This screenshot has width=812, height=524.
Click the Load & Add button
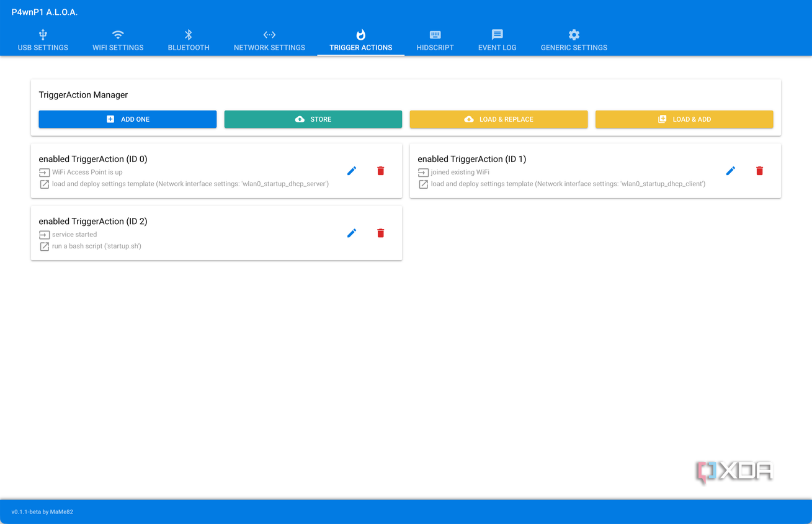[684, 119]
